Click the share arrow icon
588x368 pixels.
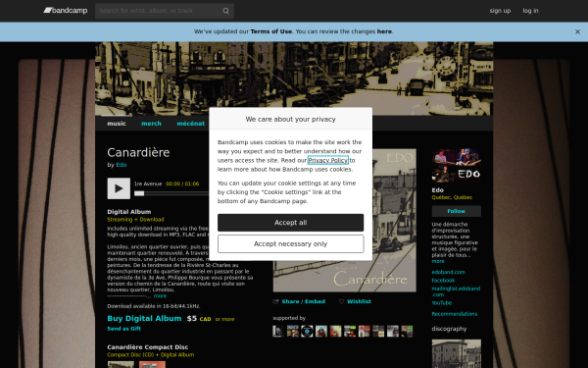click(x=276, y=301)
